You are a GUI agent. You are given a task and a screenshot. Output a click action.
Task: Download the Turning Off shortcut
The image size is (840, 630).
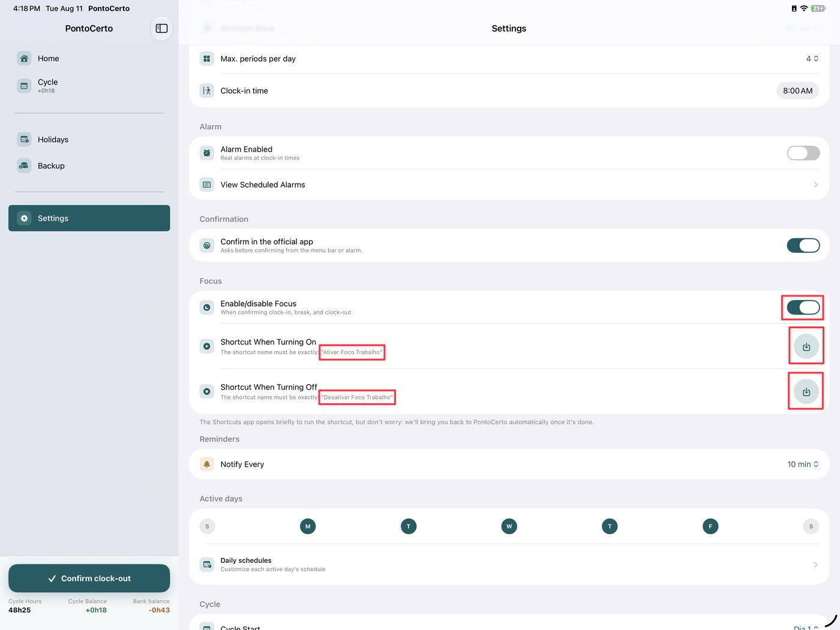tap(806, 391)
